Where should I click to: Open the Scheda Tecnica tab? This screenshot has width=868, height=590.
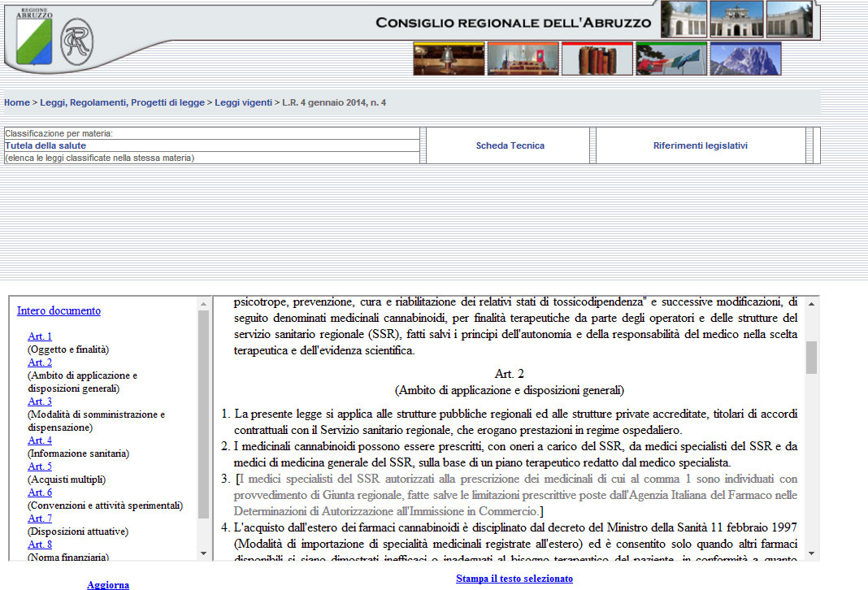click(x=510, y=146)
